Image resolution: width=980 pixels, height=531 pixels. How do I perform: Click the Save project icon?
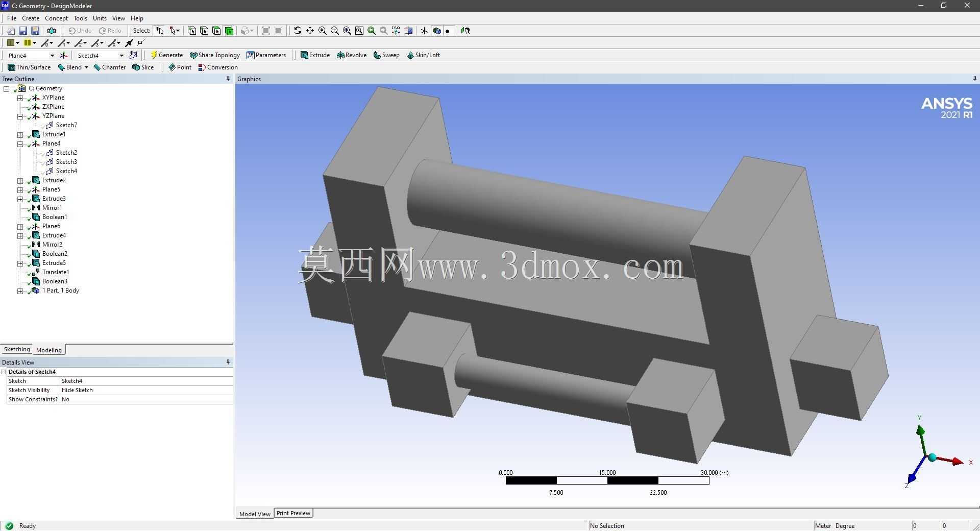click(x=23, y=31)
